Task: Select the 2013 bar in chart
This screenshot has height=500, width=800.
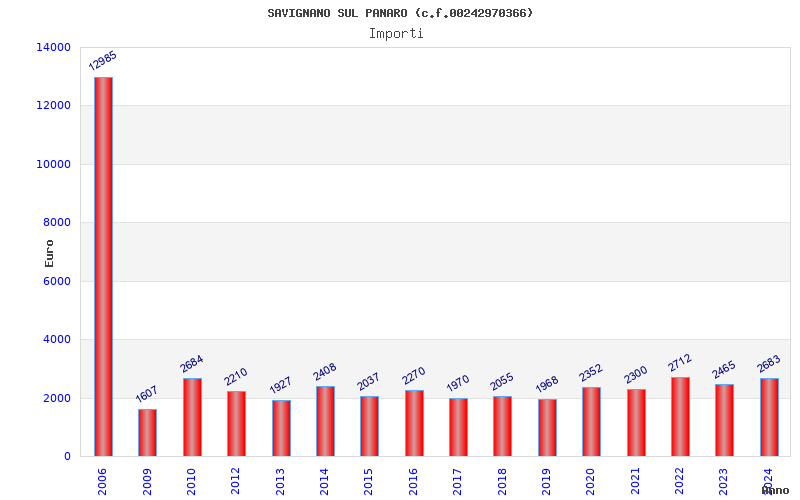Action: click(281, 428)
